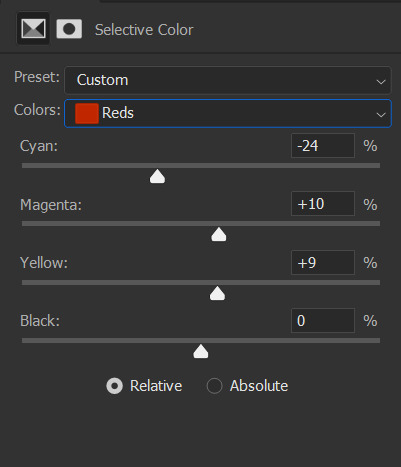This screenshot has height=467, width=401.
Task: Click the Colors dropdown chevron arrow
Action: (381, 115)
